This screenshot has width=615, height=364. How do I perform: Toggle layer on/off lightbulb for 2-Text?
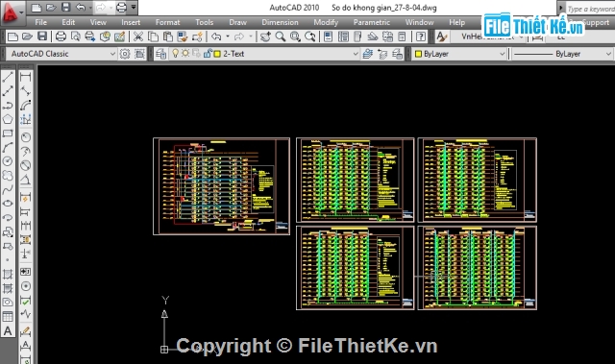tap(175, 53)
